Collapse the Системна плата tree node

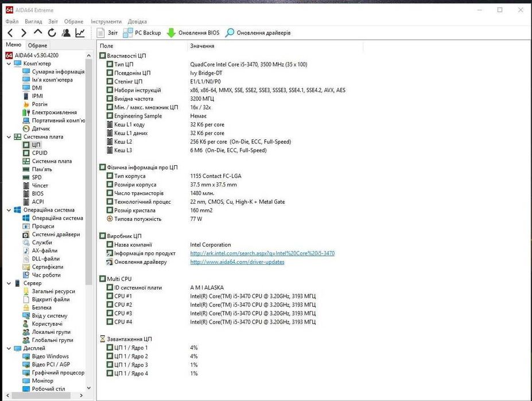pyautogui.click(x=9, y=137)
